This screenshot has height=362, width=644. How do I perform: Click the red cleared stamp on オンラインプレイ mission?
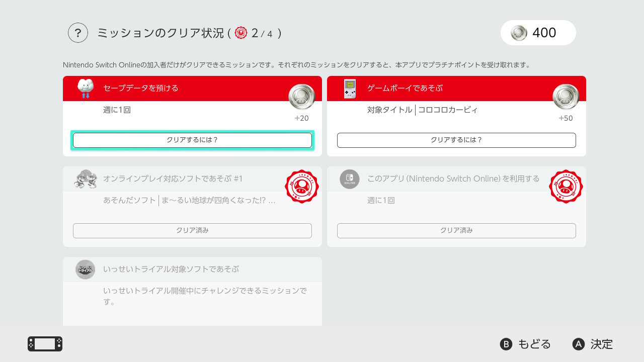[x=302, y=187]
